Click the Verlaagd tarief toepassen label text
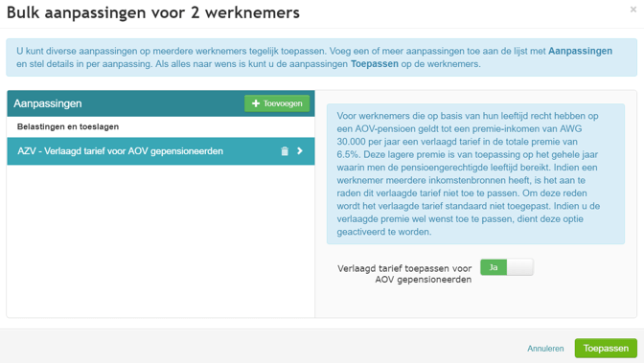Viewport: 644px width, 363px height. point(404,274)
